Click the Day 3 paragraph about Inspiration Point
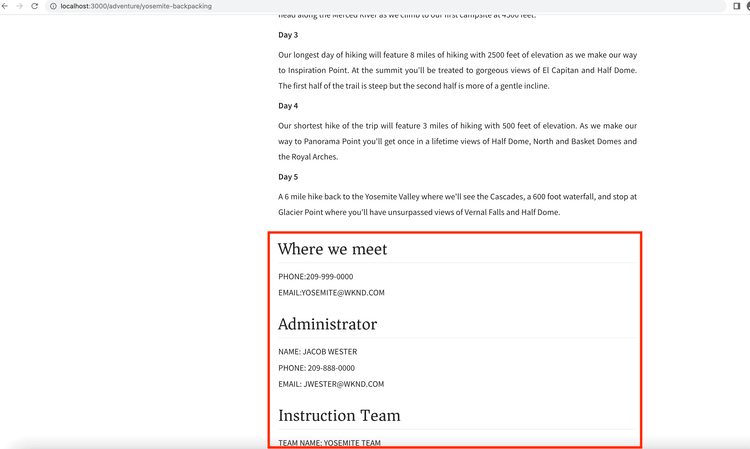Screen dimensions: 750x449 click(457, 70)
